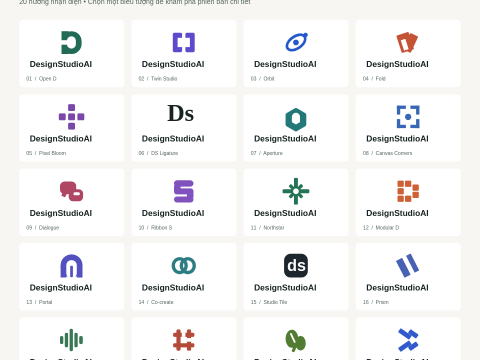Click DesignStudioAI wordmark in the Fold card

click(x=397, y=64)
